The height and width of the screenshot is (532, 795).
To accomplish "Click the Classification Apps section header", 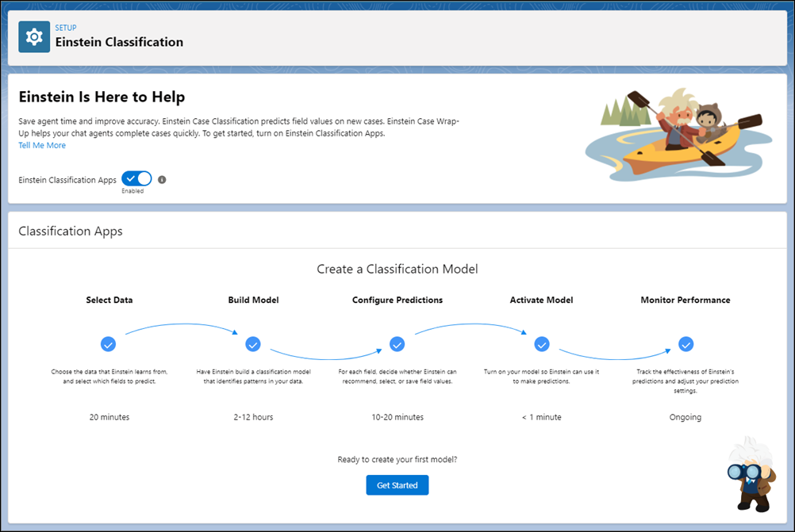I will [71, 232].
